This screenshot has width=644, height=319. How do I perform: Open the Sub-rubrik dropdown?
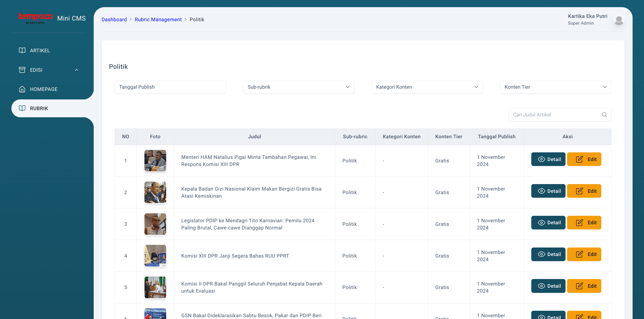click(299, 87)
